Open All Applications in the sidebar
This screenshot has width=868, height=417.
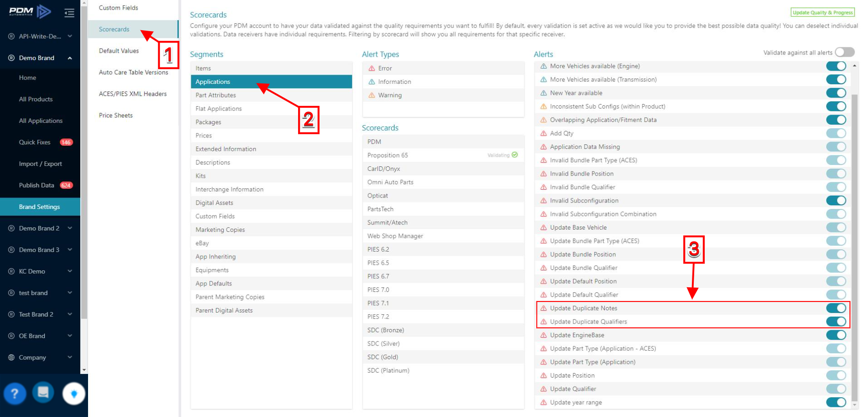pos(40,121)
